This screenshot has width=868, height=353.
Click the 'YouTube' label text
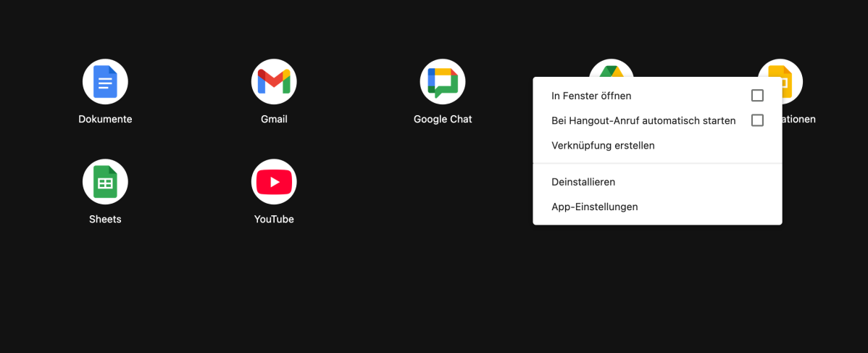tap(274, 219)
